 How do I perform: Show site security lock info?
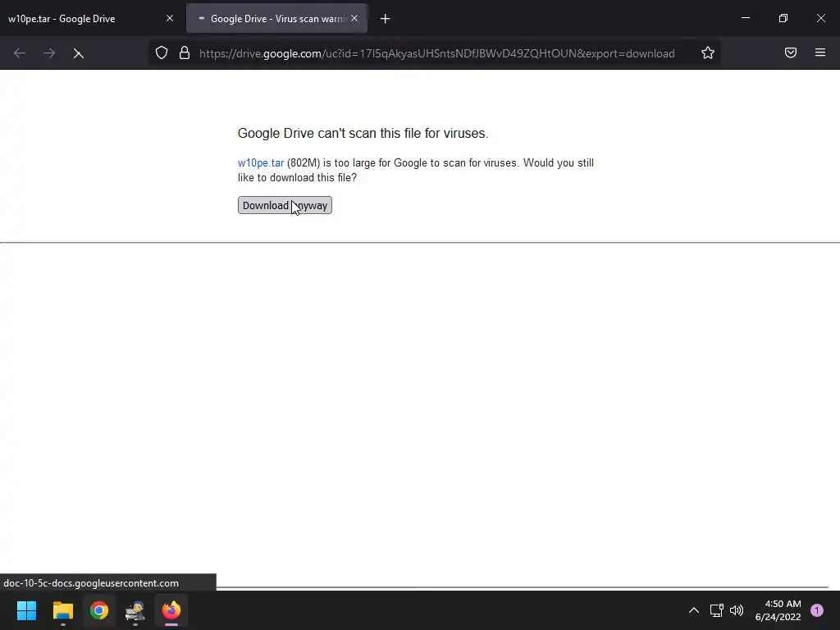(185, 53)
